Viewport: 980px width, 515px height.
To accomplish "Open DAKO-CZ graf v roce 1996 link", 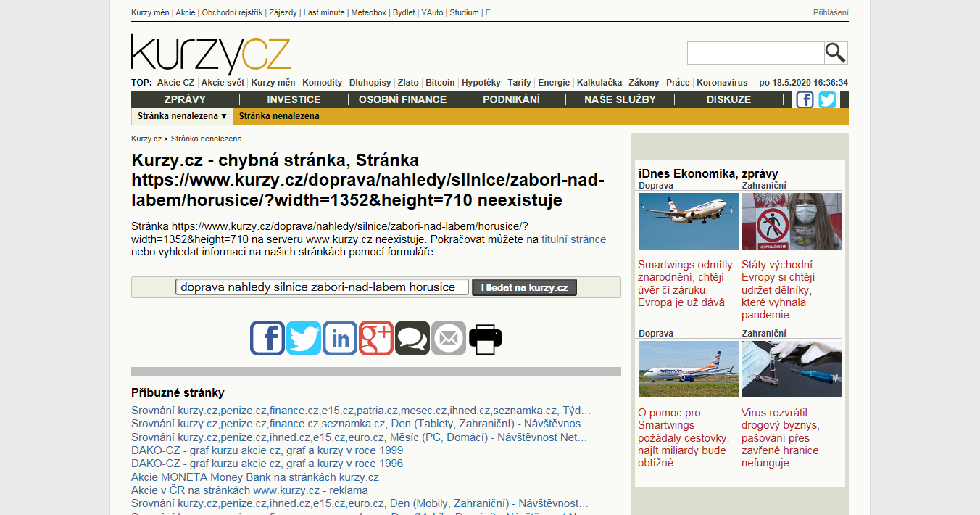I will tap(267, 463).
